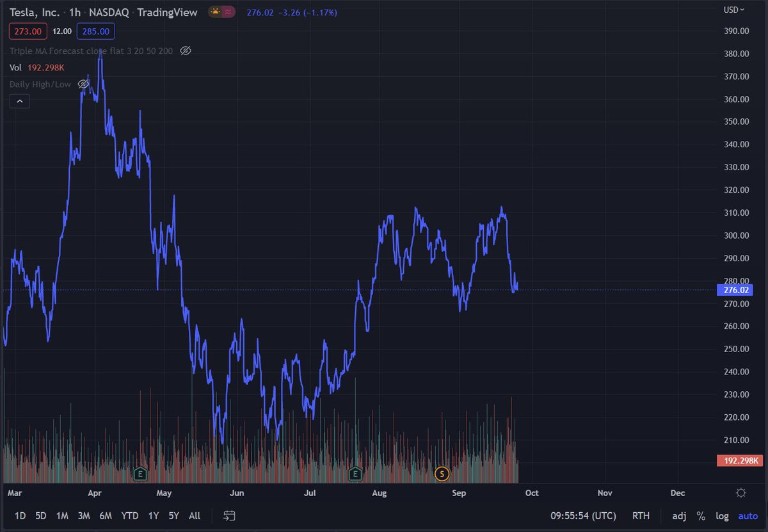Click the Vol indicator legend label
Screen dimensions: 768x532
click(x=16, y=67)
